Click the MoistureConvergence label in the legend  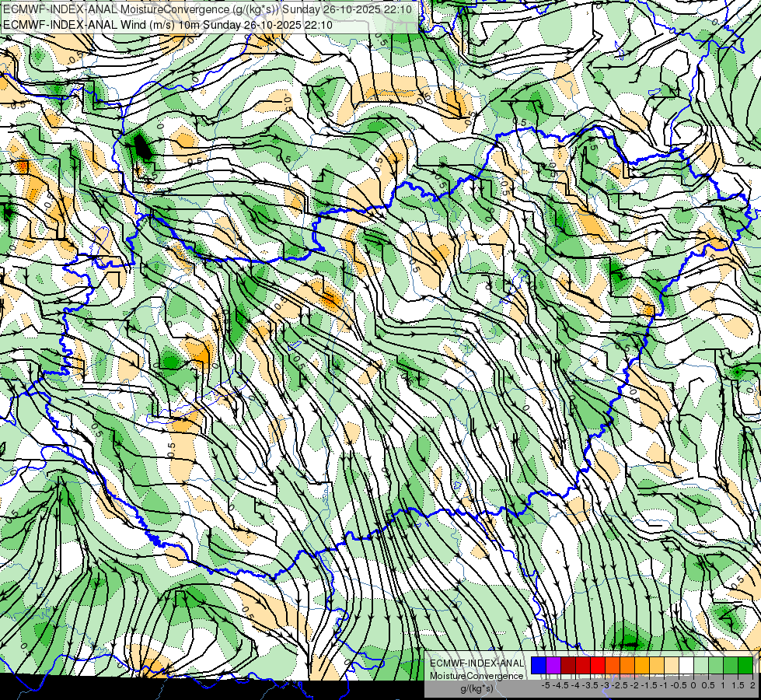[x=476, y=676]
